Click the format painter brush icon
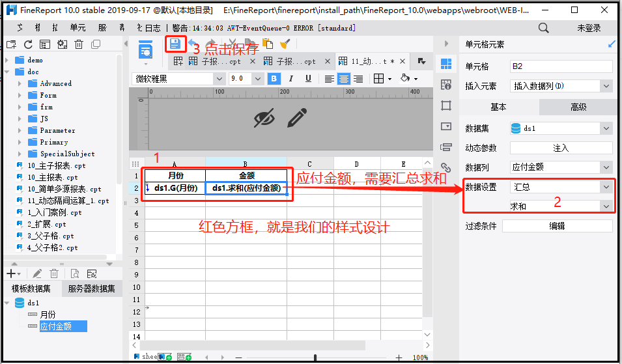Image resolution: width=622 pixels, height=364 pixels. (x=285, y=44)
